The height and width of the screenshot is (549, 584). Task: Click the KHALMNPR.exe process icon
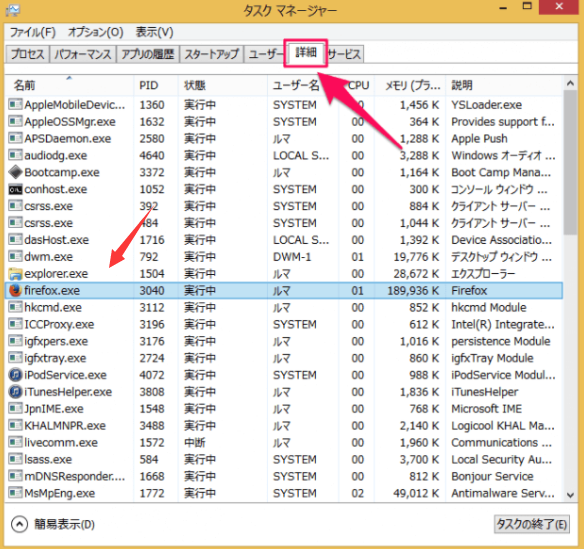(x=15, y=425)
